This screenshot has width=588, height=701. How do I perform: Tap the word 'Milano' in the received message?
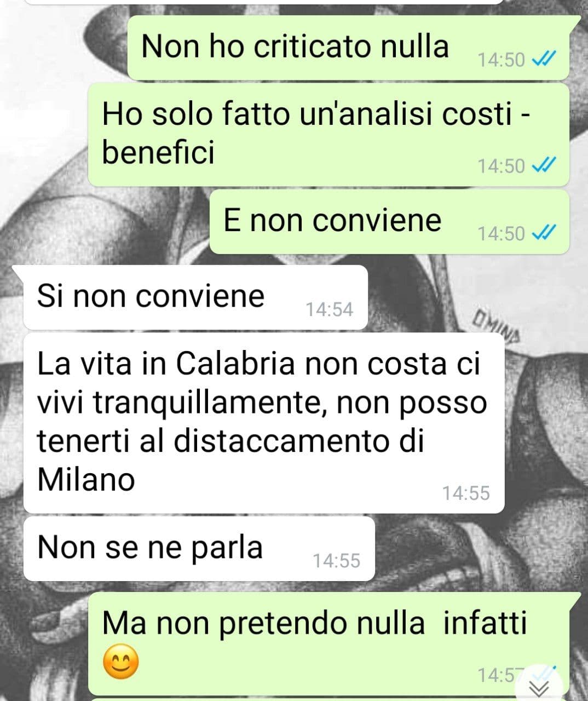point(86,480)
